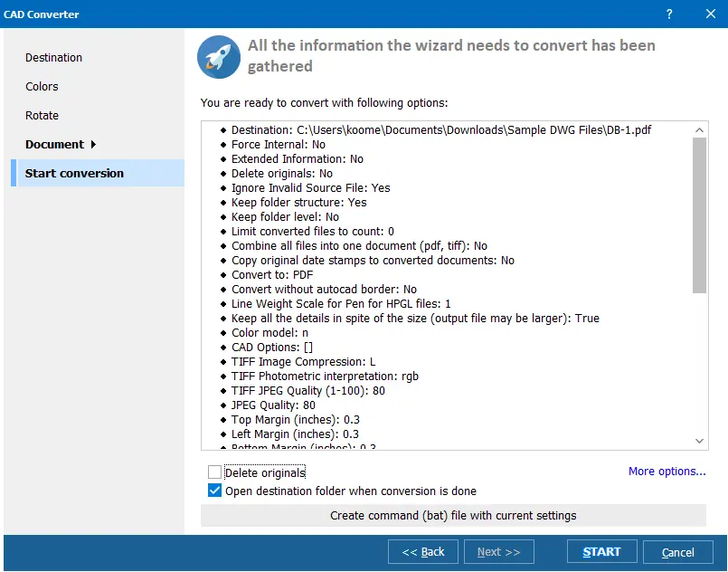
Task: Select 'CAD Options: []' line
Action: click(272, 348)
